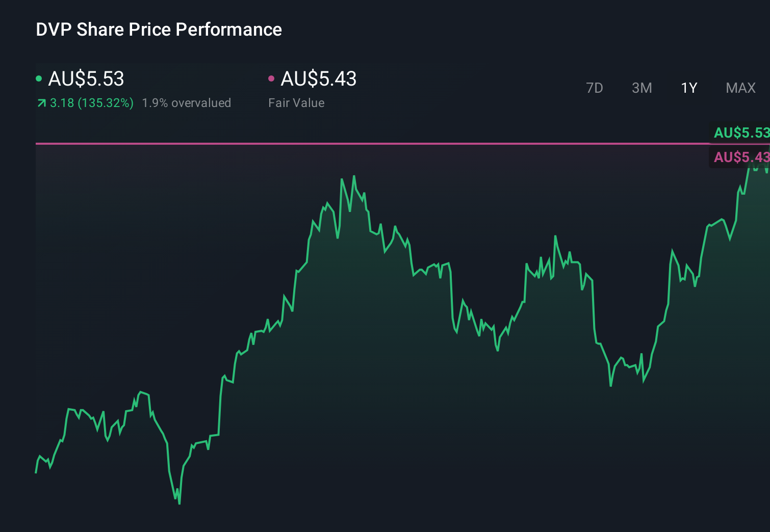The width and height of the screenshot is (770, 532).
Task: Click the "DVP Share Price Performance" title
Action: coord(159,30)
